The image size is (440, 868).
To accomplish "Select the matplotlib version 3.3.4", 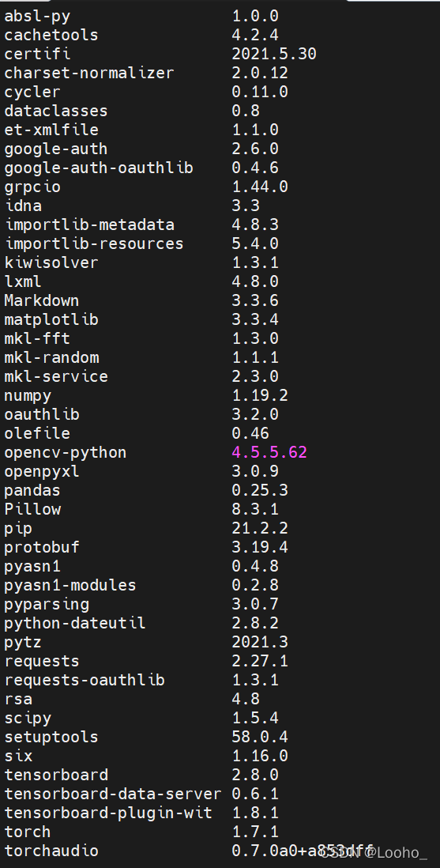I will click(x=254, y=319).
